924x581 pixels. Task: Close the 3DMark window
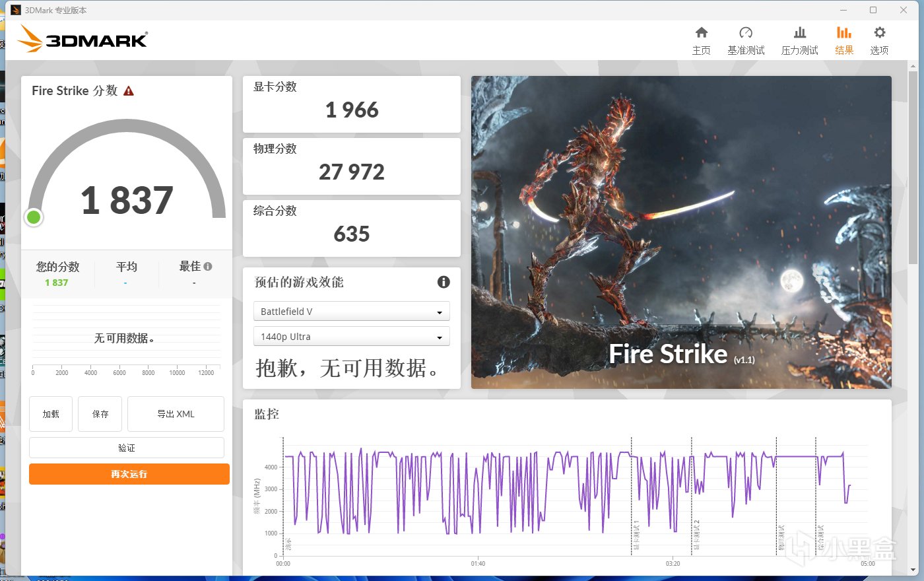904,10
